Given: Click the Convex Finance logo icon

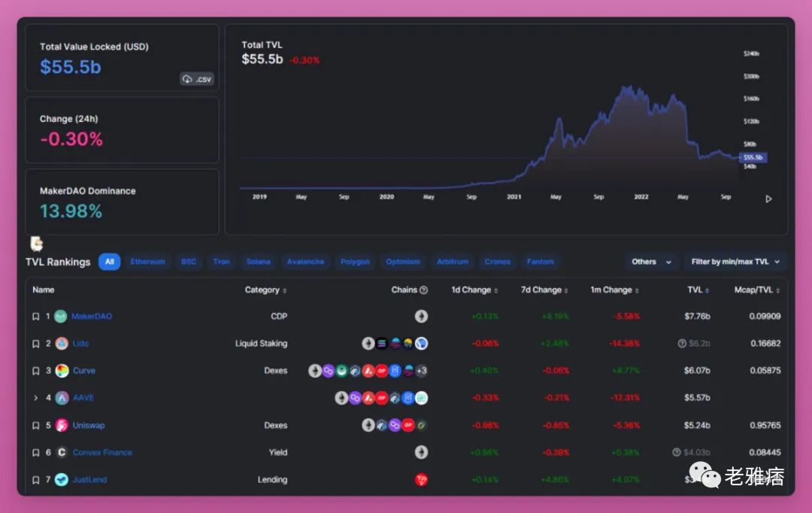Looking at the screenshot, I should [x=62, y=453].
